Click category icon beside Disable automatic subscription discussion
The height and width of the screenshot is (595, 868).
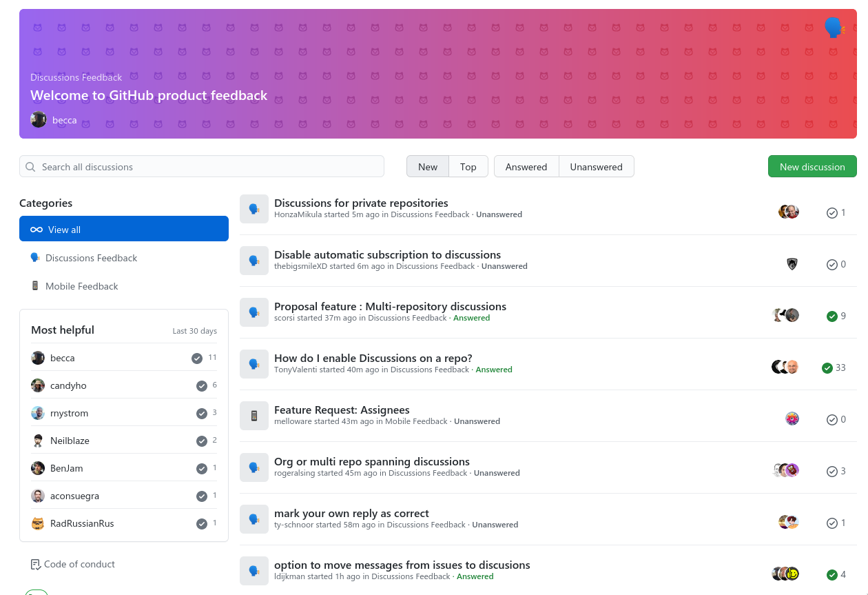pos(254,261)
